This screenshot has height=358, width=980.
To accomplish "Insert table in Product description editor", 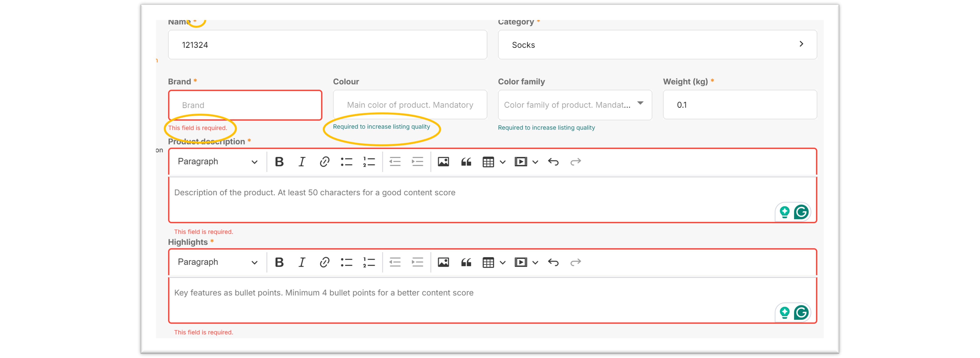I will click(x=488, y=162).
